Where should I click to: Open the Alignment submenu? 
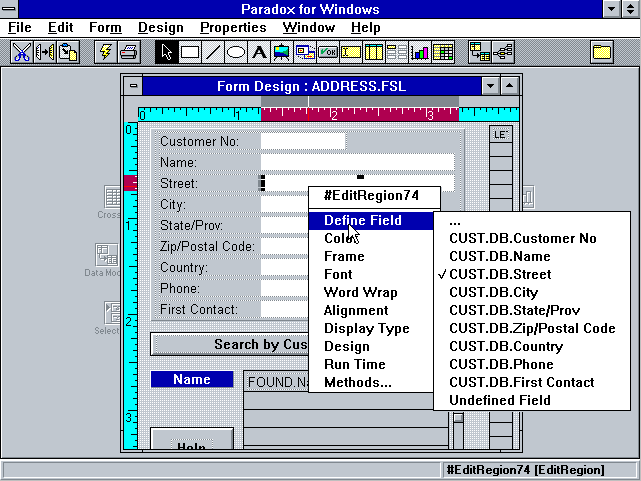click(x=371, y=310)
